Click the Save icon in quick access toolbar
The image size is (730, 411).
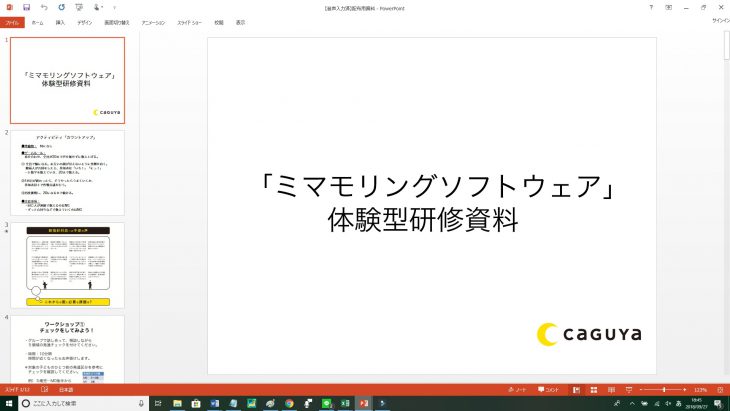tap(26, 7)
